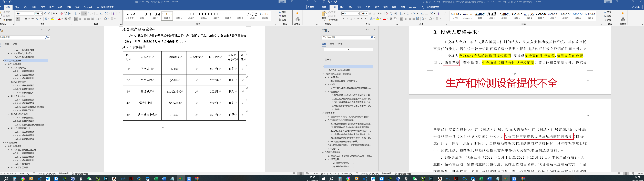Image resolution: width=644 pixels, height=181 pixels.
Task: Click 共享 button in the right window
Action: pos(637,7)
